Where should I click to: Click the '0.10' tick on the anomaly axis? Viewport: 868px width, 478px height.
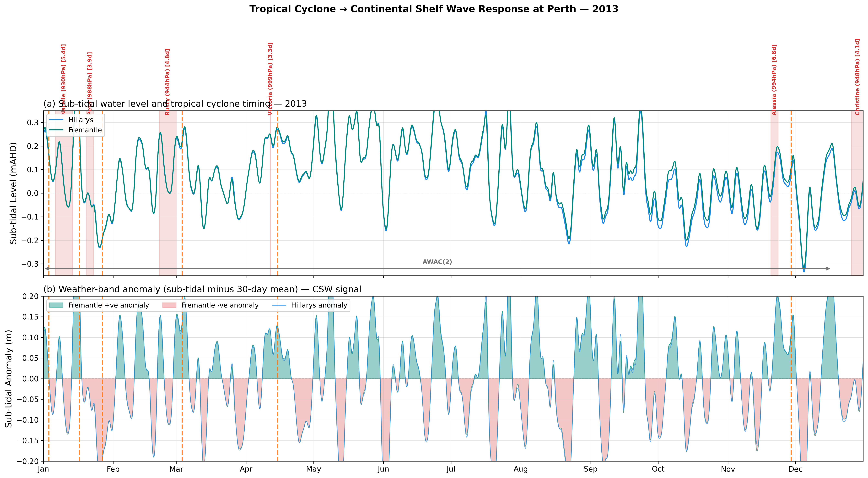click(x=31, y=337)
